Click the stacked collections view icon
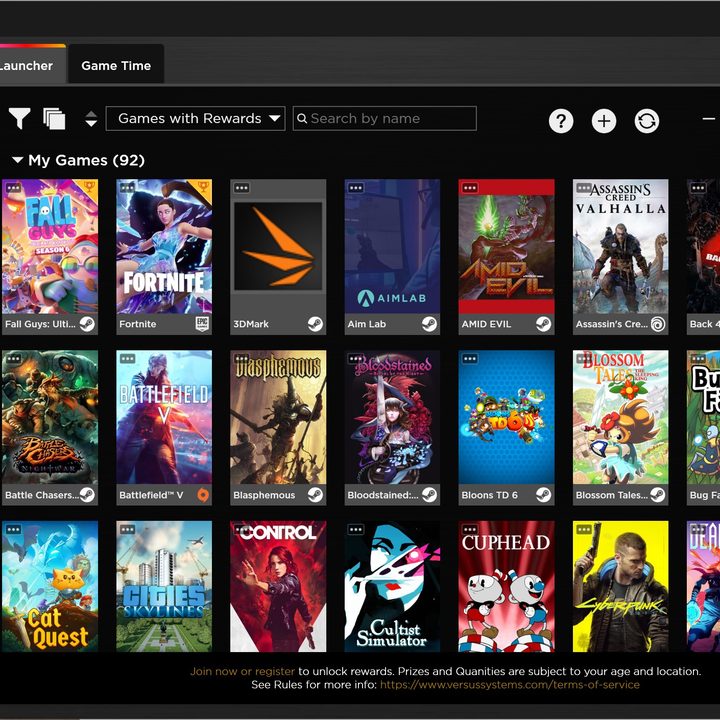The image size is (720, 720). [54, 118]
